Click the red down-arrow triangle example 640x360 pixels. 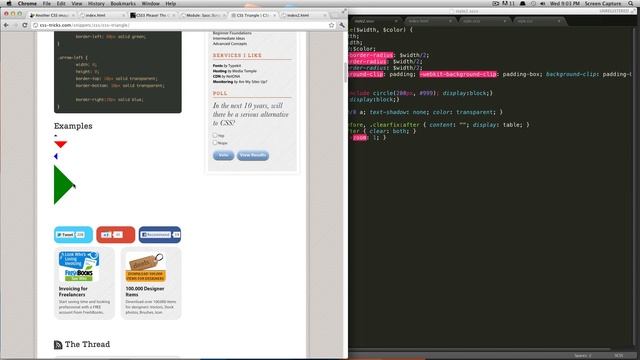(60, 144)
